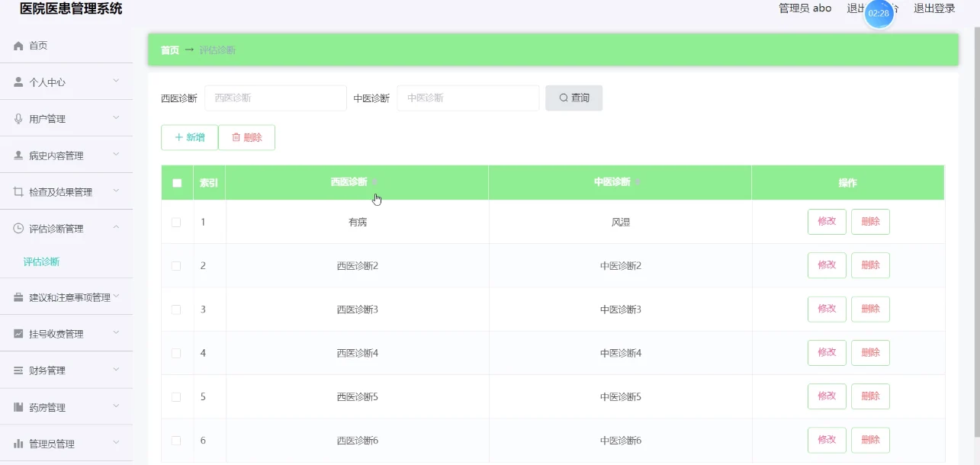
Task: Click 删除 for row 有病
Action: (x=870, y=222)
